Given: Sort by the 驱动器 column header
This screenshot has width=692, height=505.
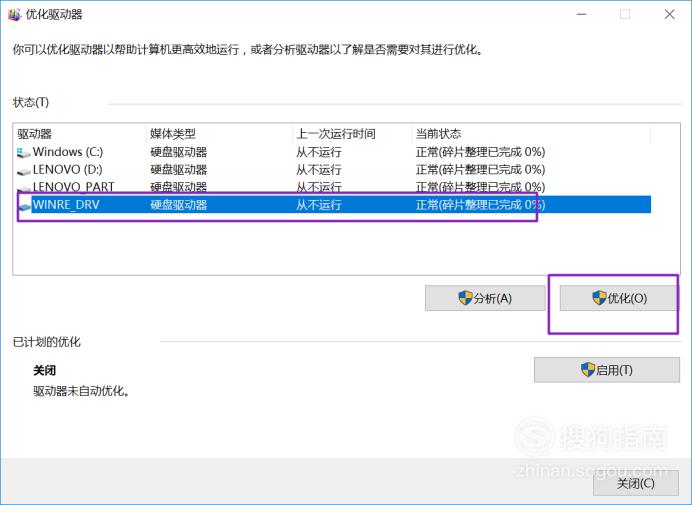Looking at the screenshot, I should click(x=80, y=133).
